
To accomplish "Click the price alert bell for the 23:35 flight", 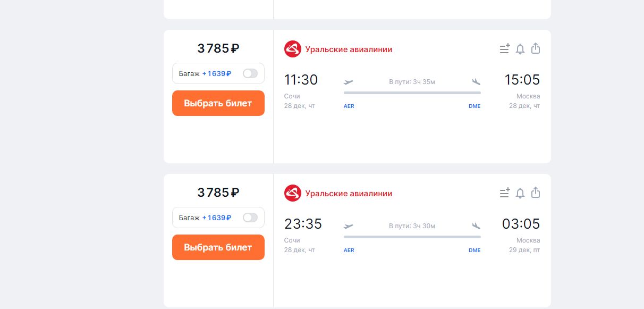I will point(520,193).
